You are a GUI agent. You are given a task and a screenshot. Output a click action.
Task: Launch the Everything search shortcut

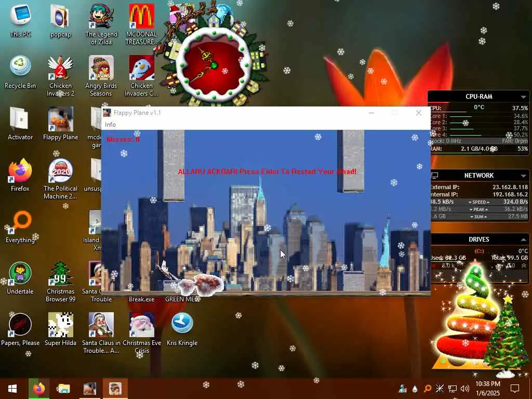20,227
